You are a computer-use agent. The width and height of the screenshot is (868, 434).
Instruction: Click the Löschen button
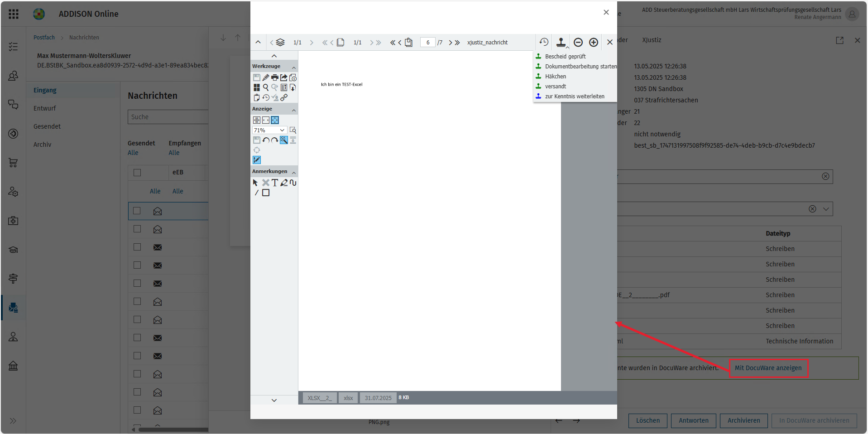click(648, 420)
